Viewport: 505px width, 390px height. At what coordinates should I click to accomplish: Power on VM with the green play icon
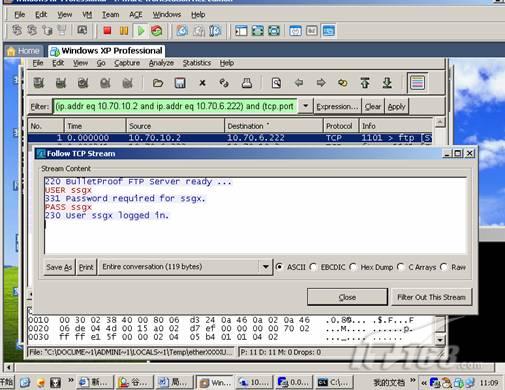coord(141,31)
